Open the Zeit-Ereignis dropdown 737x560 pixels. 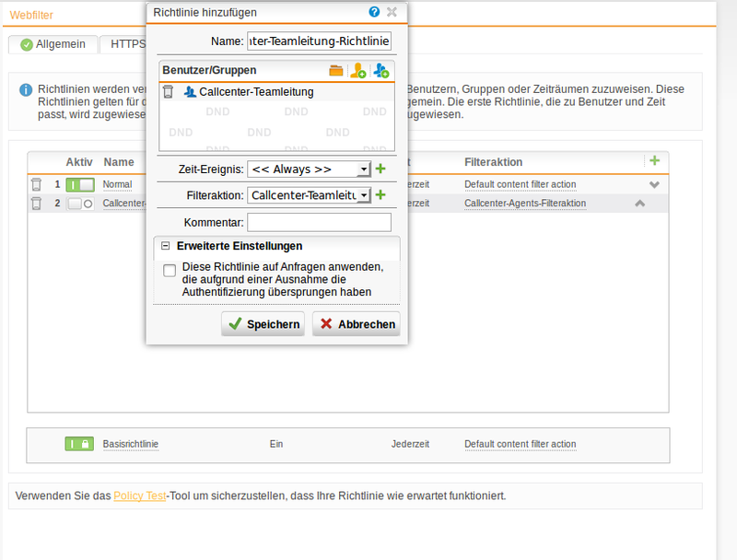coord(364,169)
